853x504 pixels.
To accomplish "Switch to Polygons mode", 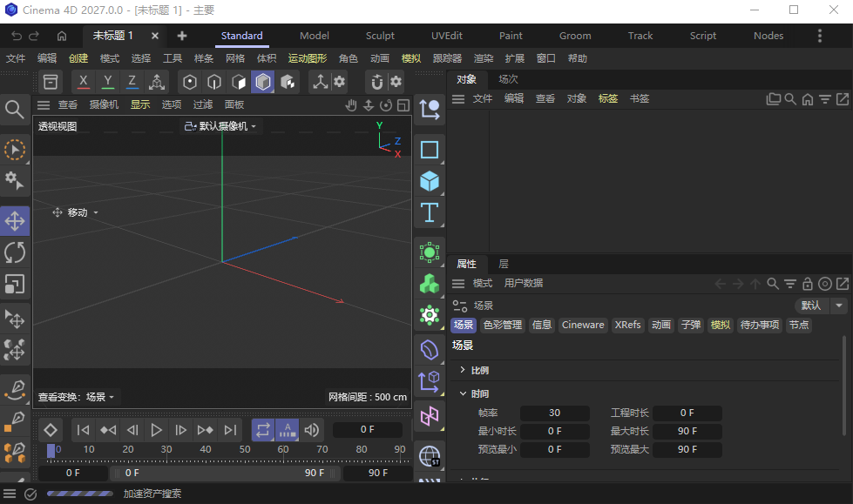I will click(x=239, y=82).
